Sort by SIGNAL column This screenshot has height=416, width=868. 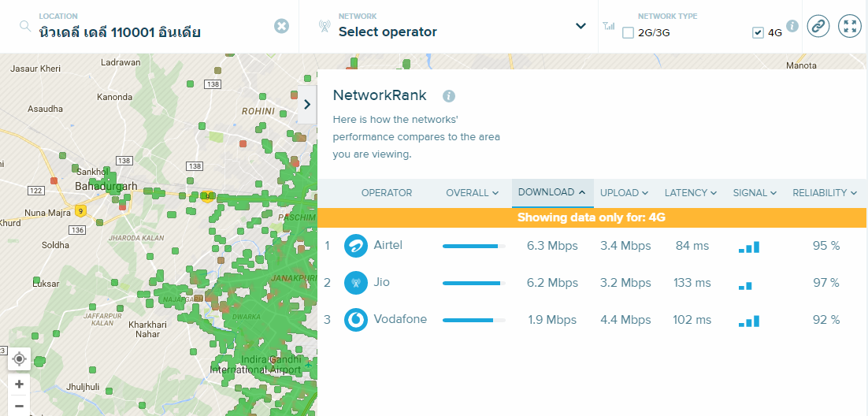click(755, 193)
